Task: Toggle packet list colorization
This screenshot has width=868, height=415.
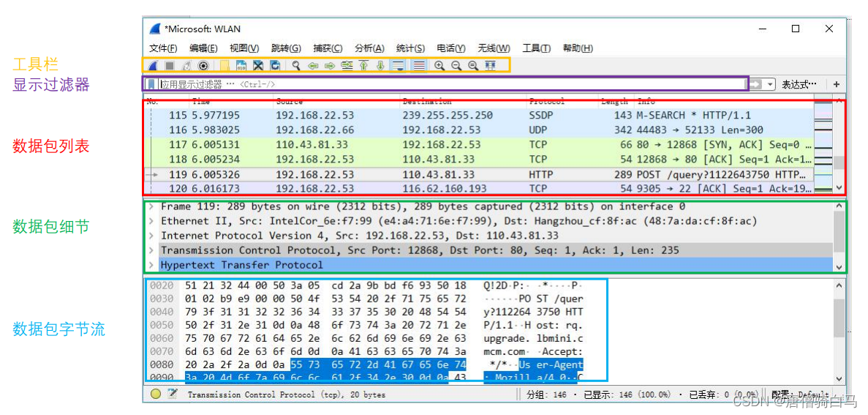Action: [x=419, y=65]
